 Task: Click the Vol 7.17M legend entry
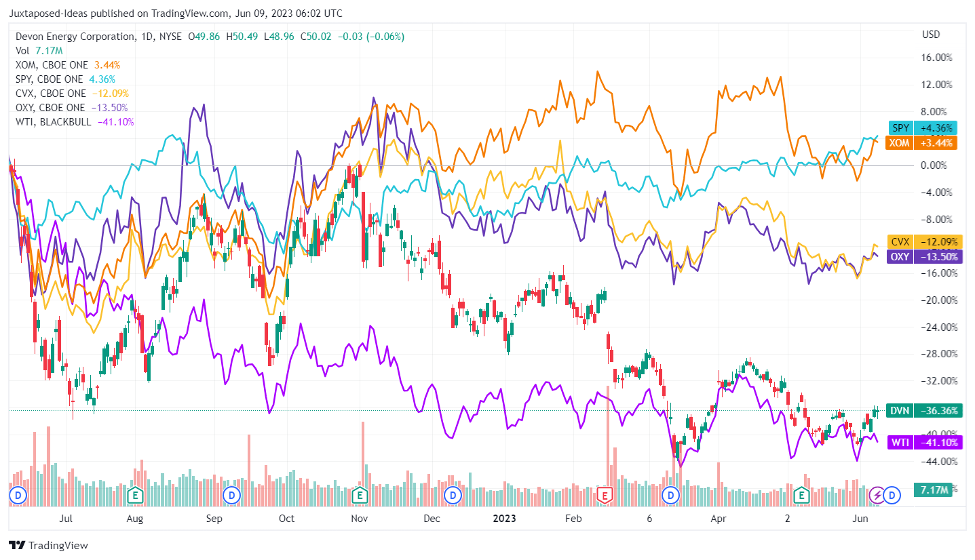click(x=39, y=51)
